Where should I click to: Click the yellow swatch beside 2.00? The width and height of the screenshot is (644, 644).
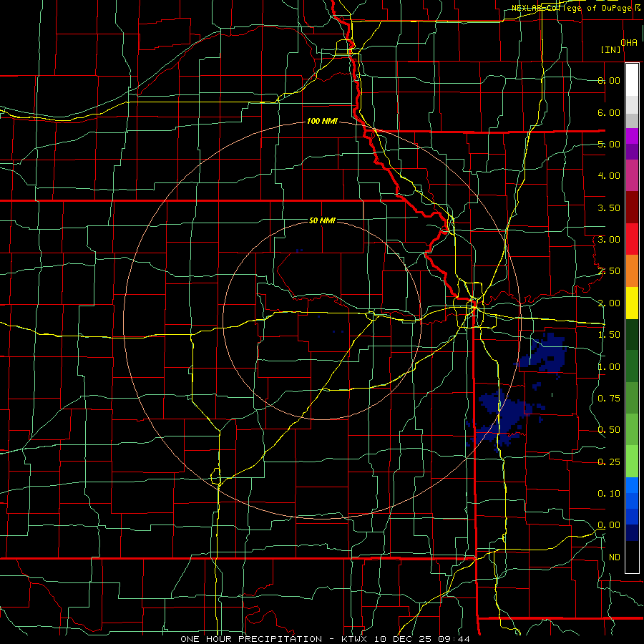632,303
